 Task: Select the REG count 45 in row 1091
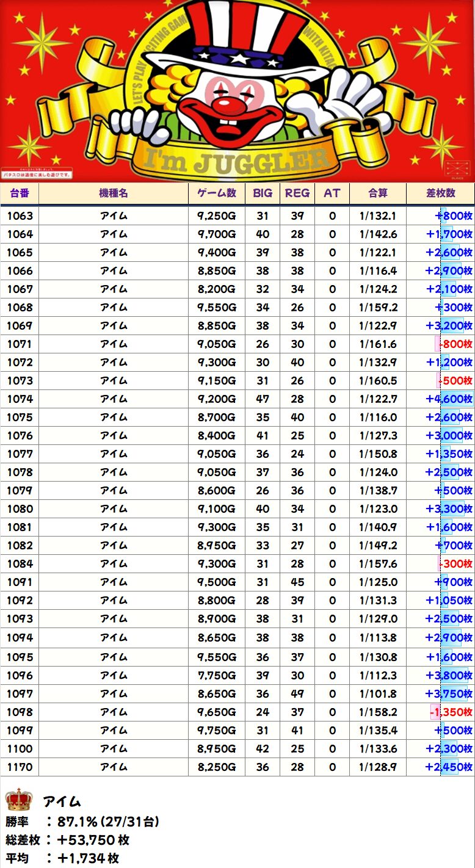click(x=297, y=582)
